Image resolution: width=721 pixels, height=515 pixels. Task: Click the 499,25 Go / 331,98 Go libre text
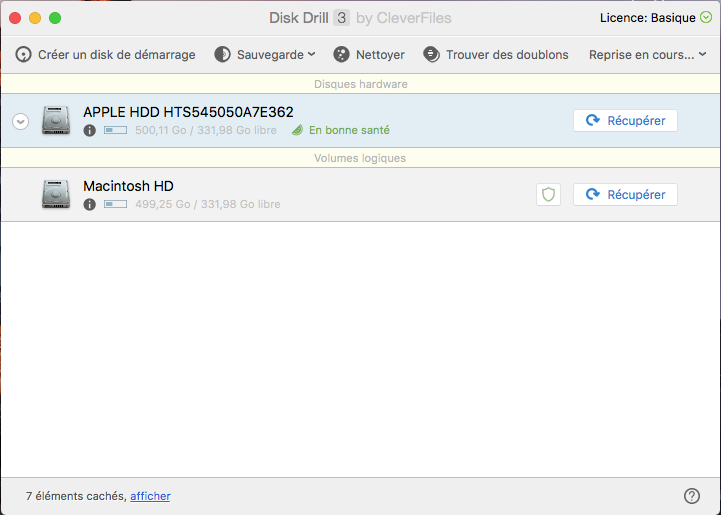coord(208,204)
